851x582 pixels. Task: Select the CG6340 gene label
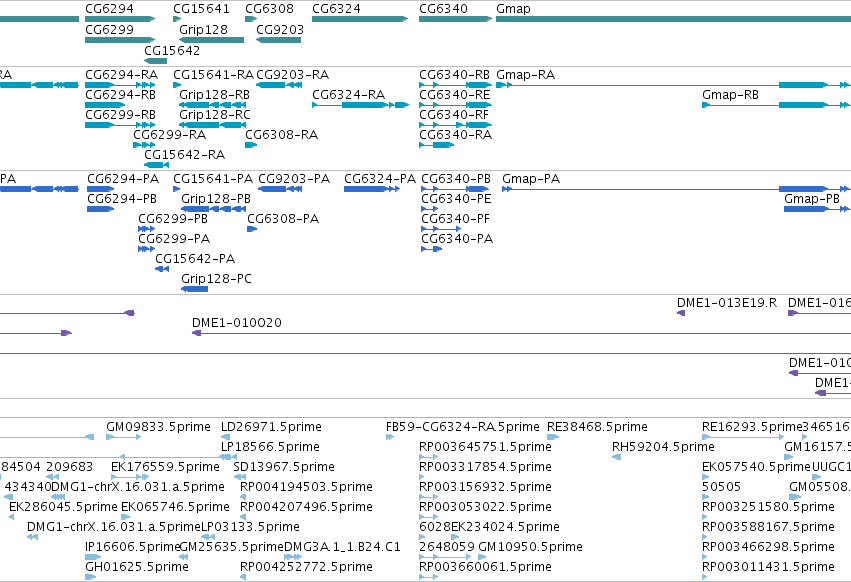tap(443, 9)
